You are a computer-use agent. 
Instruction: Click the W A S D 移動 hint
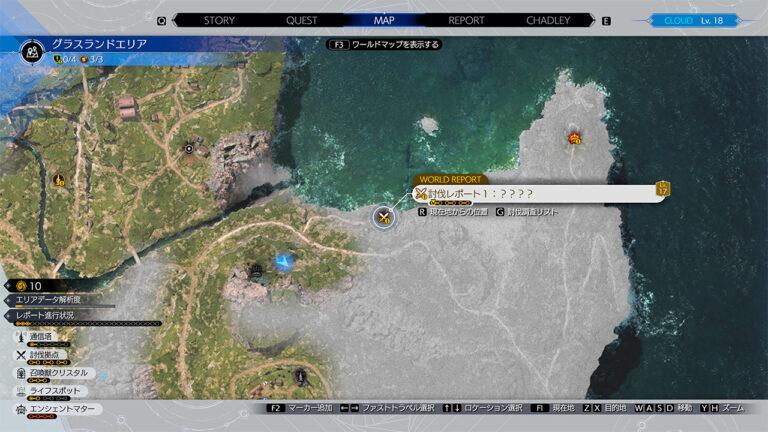point(663,408)
